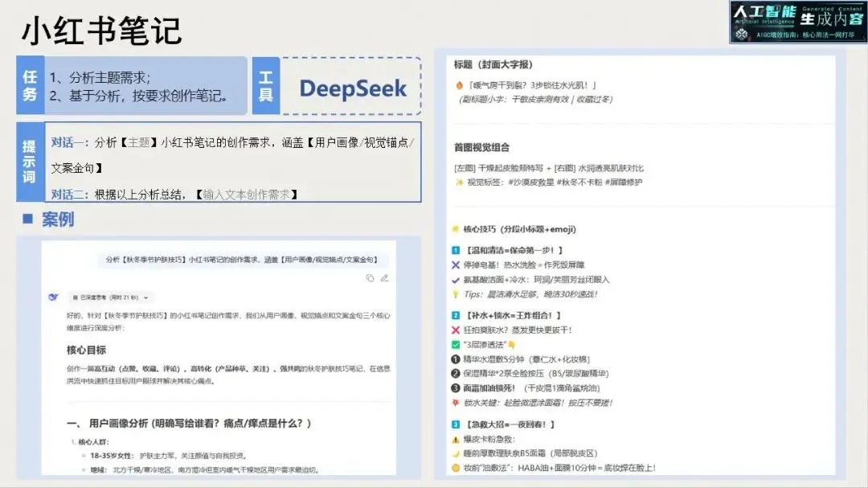The height and width of the screenshot is (488, 868).
Task: Click the 【主题】 placeholder in 对话一
Action: [138, 142]
